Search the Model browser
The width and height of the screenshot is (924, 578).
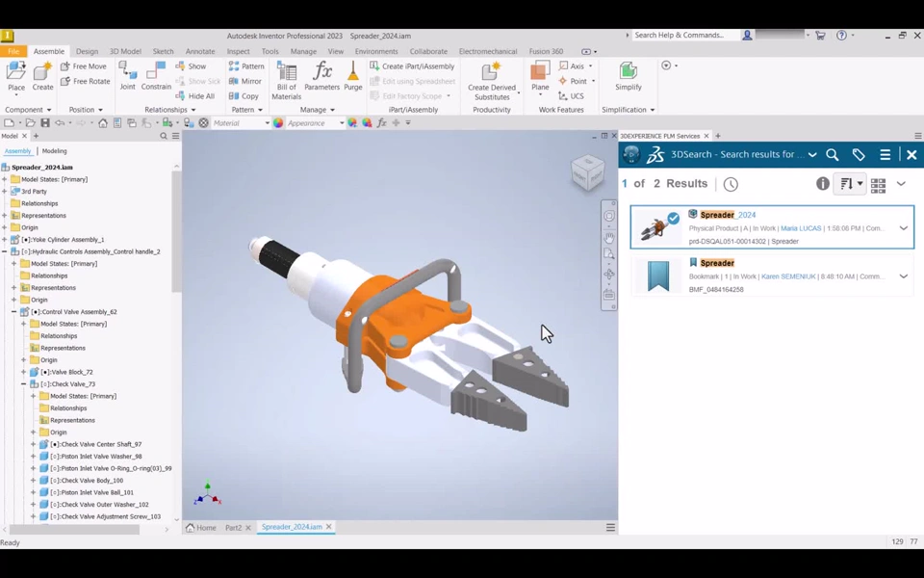164,136
